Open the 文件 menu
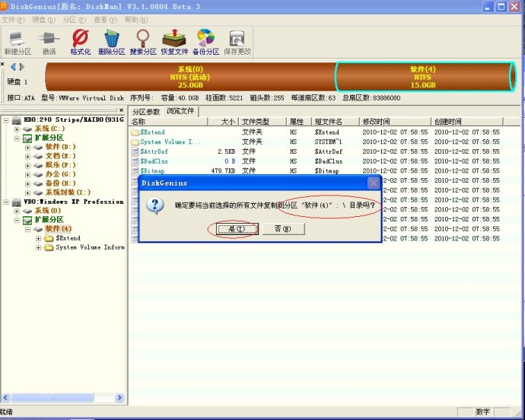The width and height of the screenshot is (525, 420). coord(13,20)
